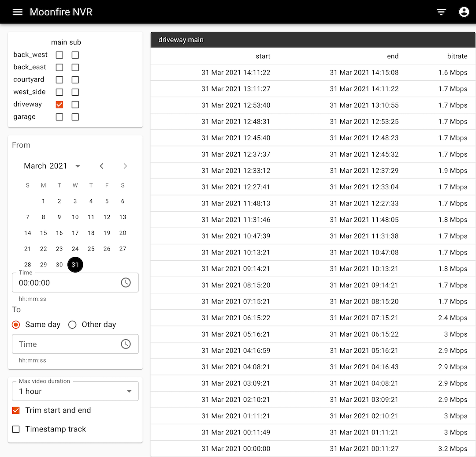Viewport: 476px width, 457px height.
Task: Open the navigation drawer menu
Action: tap(18, 12)
